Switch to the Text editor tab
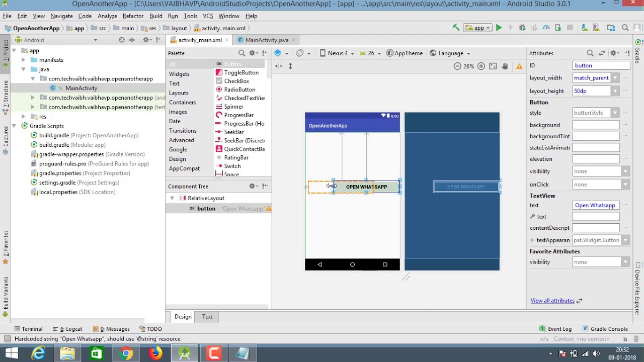Image resolution: width=644 pixels, height=362 pixels. click(x=207, y=317)
